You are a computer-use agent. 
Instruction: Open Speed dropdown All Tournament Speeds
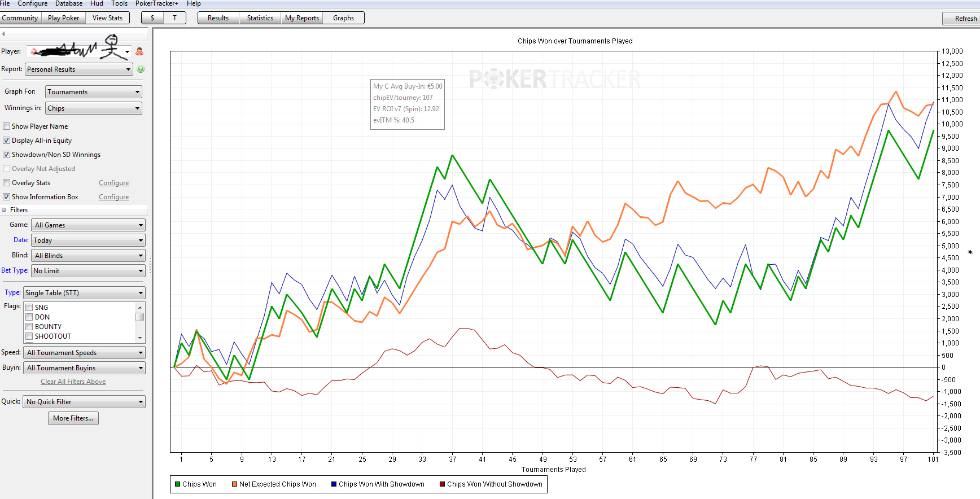84,353
